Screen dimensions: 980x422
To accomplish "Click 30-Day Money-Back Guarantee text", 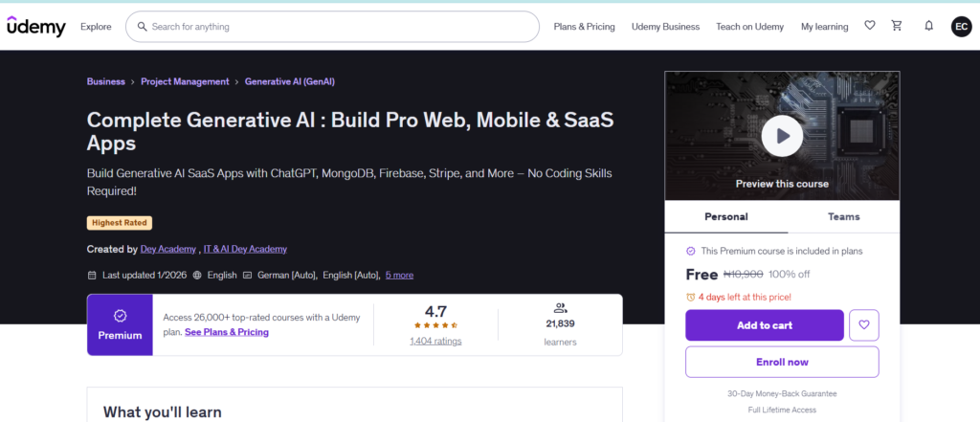I will (x=782, y=394).
